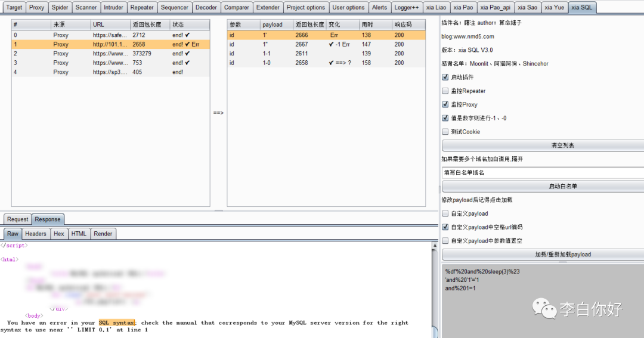Image resolution: width=644 pixels, height=338 pixels.
Task: Select request row 2 with length 373279
Action: pyautogui.click(x=110, y=54)
